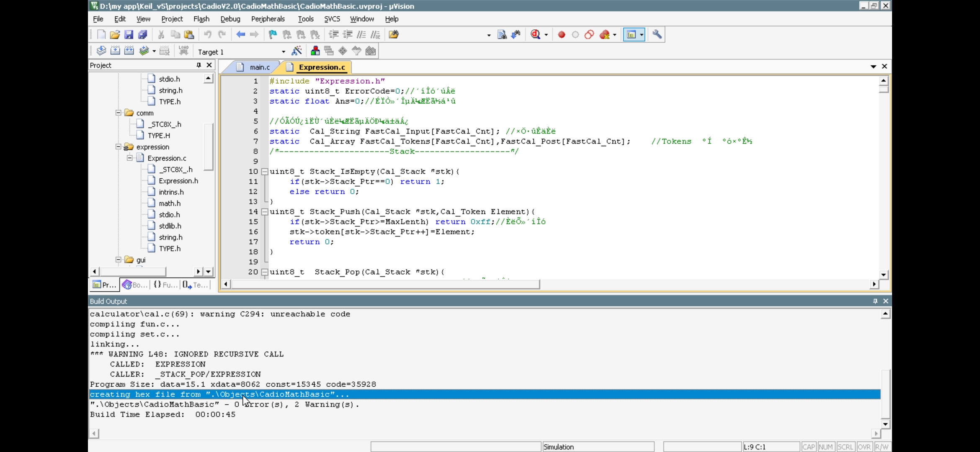Viewport: 980px width, 452px height.
Task: Collapse the comm group in project tree
Action: (x=119, y=113)
